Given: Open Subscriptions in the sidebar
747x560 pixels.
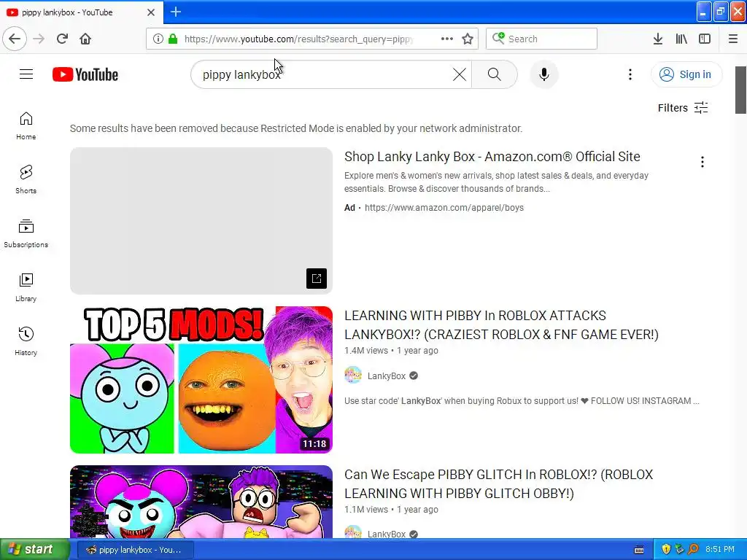Looking at the screenshot, I should click(x=26, y=233).
